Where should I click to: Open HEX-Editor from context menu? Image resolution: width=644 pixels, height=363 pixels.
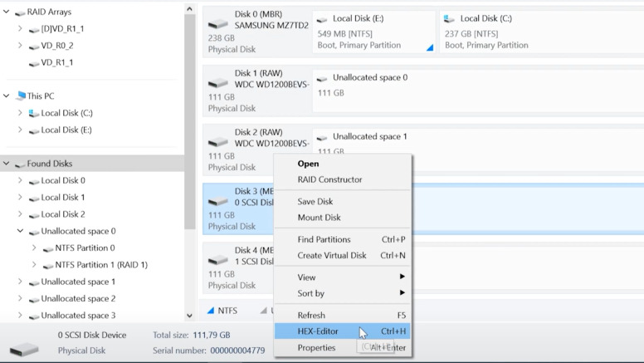(342, 331)
